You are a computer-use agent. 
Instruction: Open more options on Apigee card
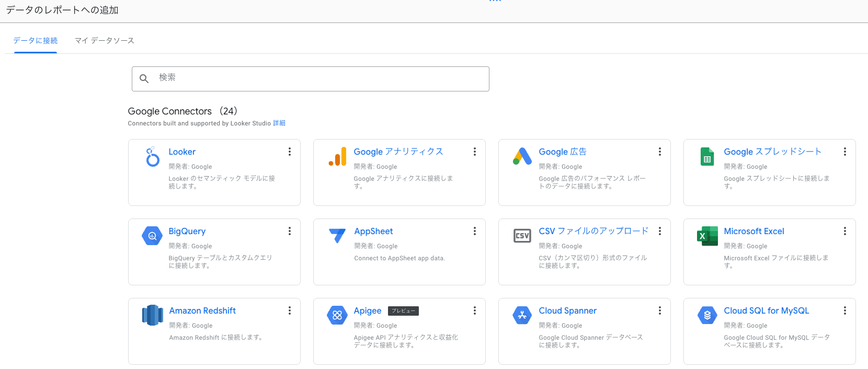coord(475,310)
